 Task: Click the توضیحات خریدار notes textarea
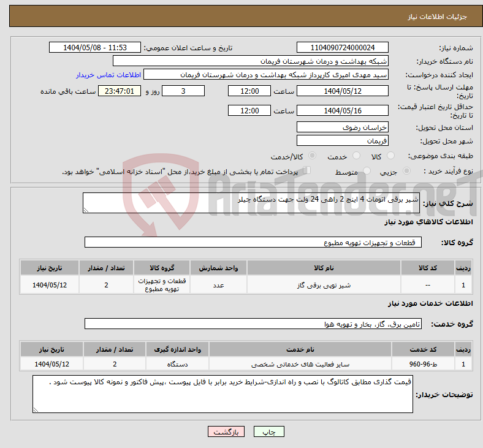click(222, 394)
